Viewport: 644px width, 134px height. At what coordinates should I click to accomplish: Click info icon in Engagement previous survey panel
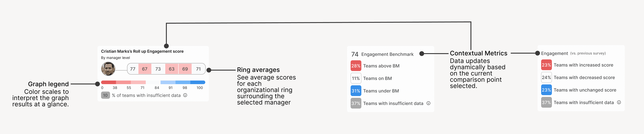(619, 102)
